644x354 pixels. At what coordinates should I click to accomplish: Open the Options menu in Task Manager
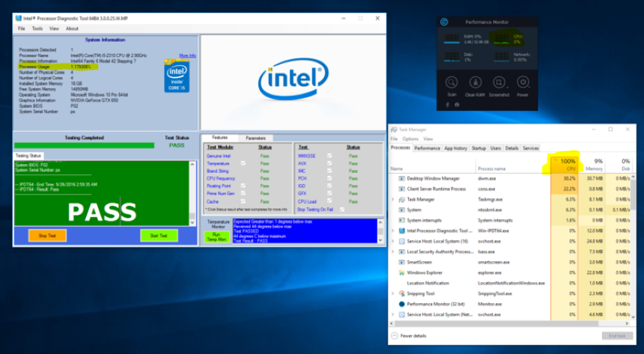coord(410,138)
